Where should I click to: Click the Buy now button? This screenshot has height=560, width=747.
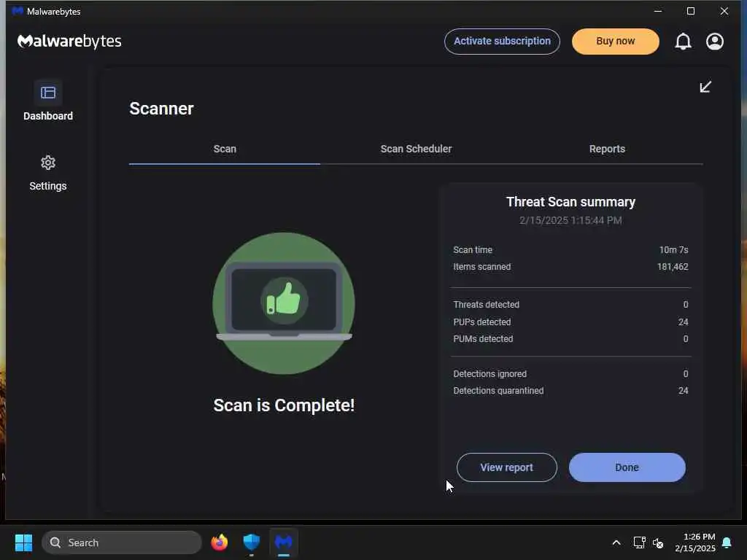point(616,42)
